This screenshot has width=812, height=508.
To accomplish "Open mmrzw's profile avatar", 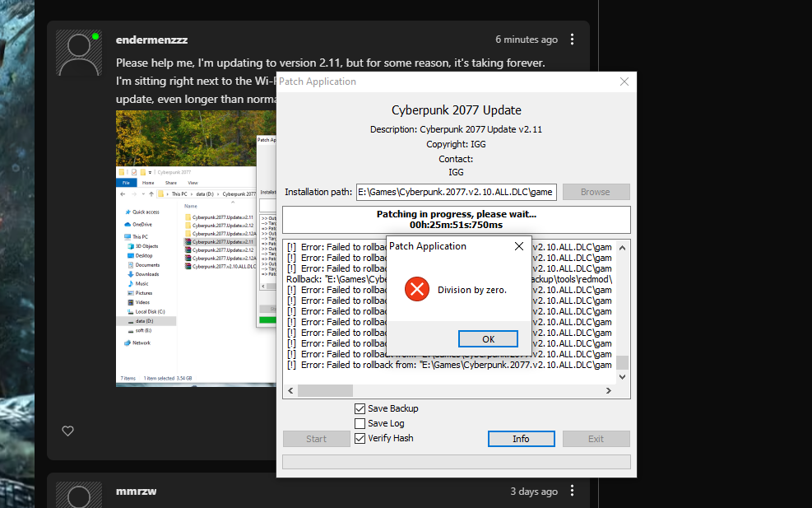I will (x=79, y=495).
